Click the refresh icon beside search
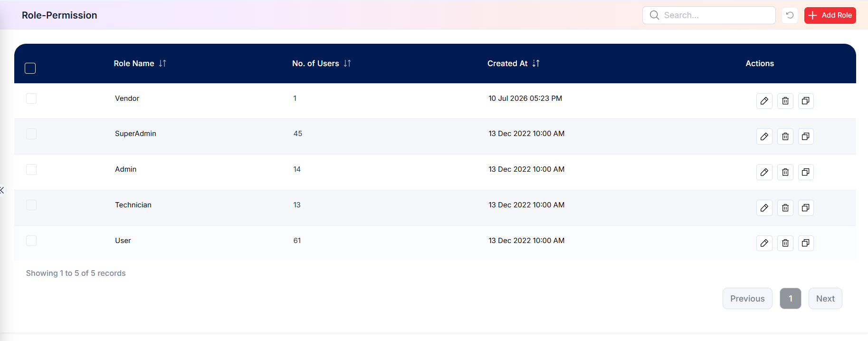The height and width of the screenshot is (341, 868). (x=790, y=15)
